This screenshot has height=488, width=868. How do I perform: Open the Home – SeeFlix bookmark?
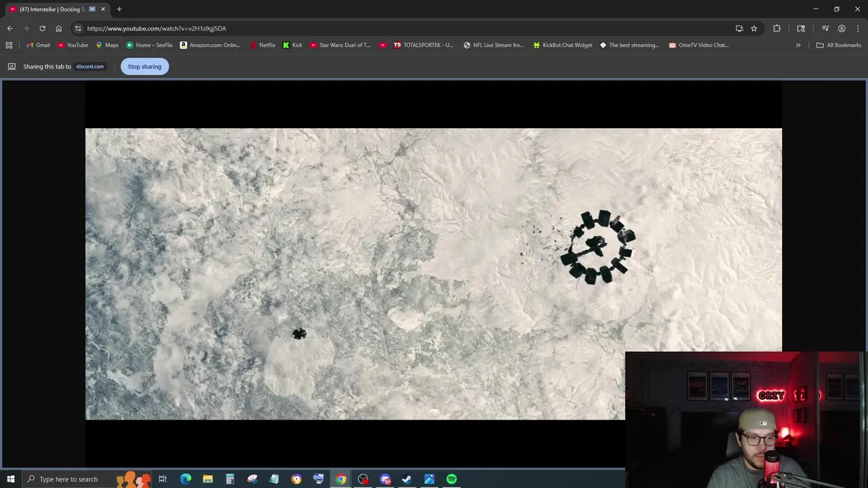click(x=149, y=45)
